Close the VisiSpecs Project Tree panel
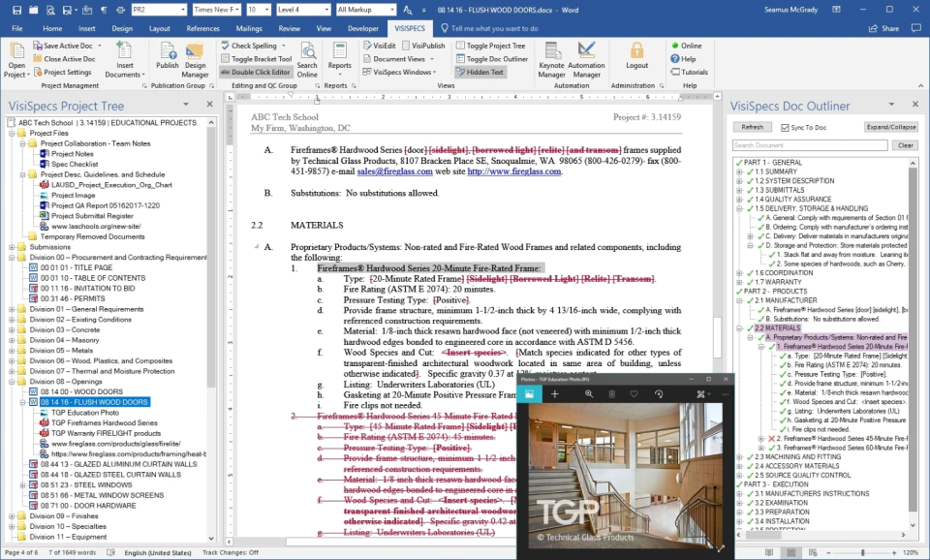This screenshot has height=560, width=930. point(209,105)
